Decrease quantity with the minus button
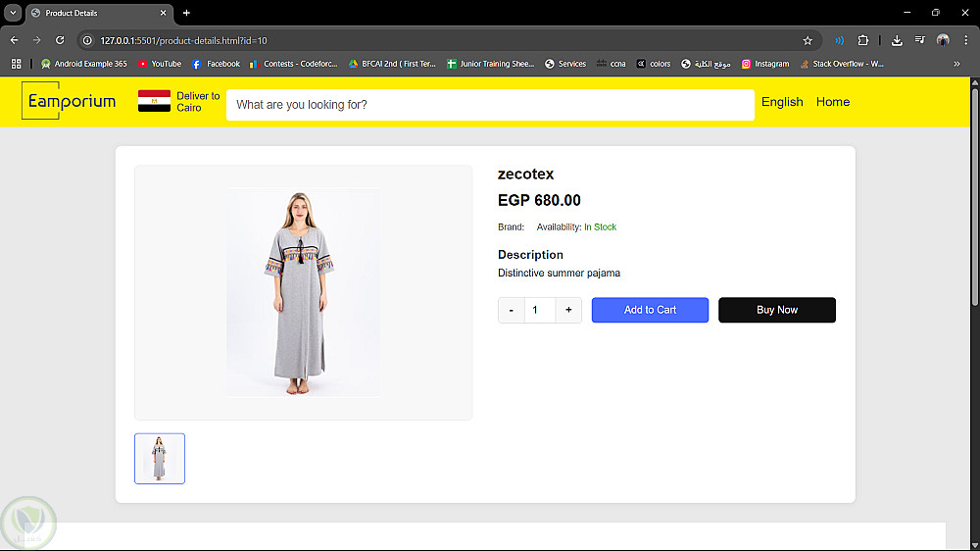 (511, 310)
